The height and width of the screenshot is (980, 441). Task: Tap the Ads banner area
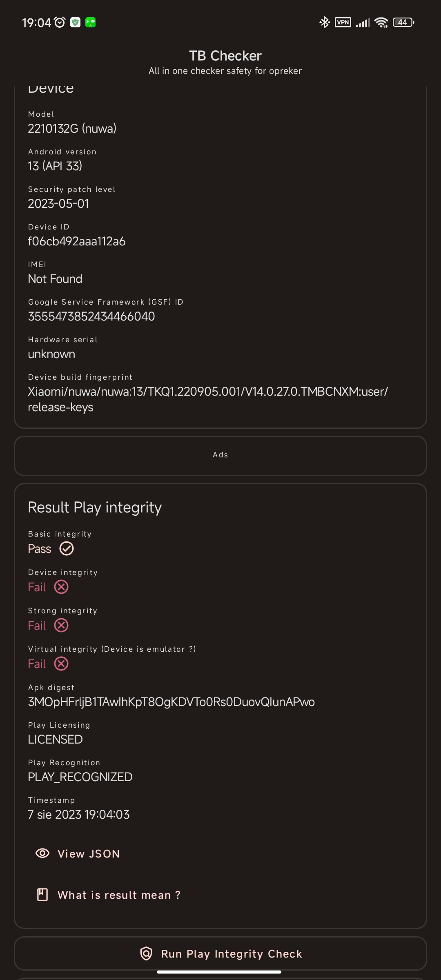tap(220, 455)
